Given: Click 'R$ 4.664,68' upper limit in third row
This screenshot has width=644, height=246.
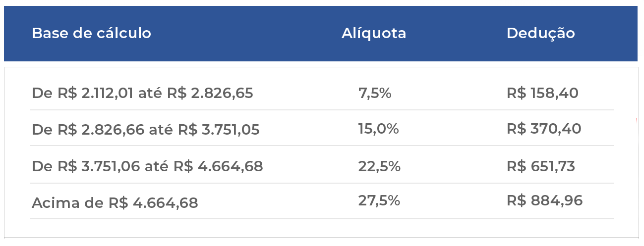Looking at the screenshot, I should [218, 166].
